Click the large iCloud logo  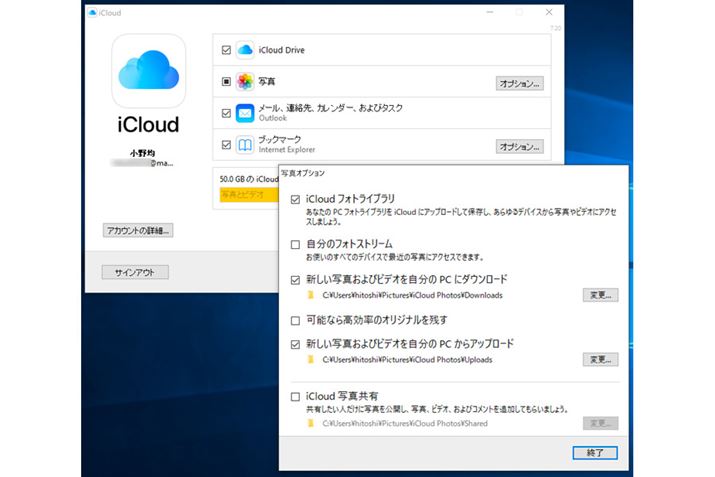point(149,71)
